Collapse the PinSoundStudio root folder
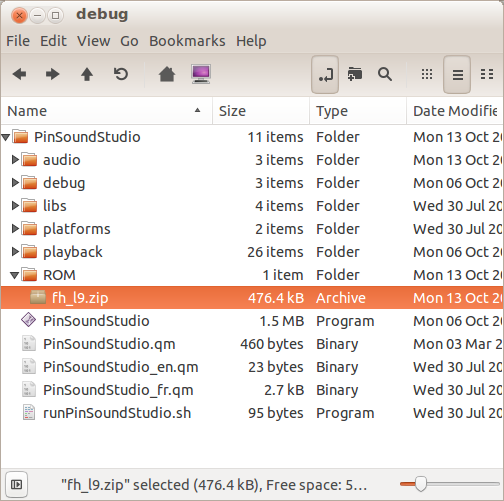Image resolution: width=504 pixels, height=501 pixels. (5, 137)
